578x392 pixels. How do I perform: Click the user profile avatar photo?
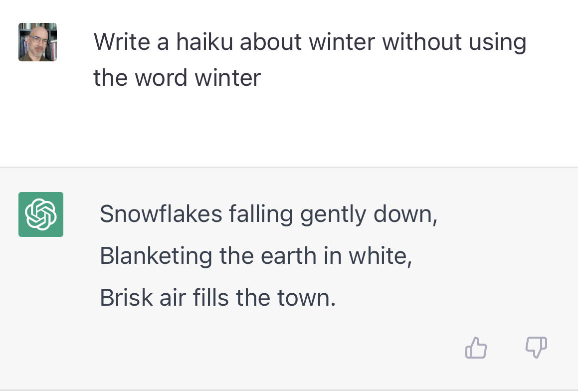click(x=37, y=42)
